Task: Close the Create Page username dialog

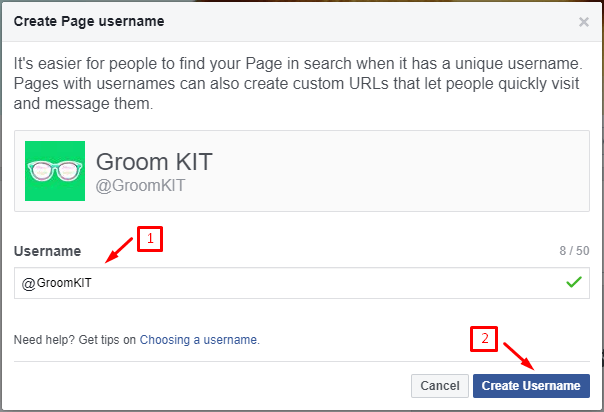Action: (x=584, y=22)
